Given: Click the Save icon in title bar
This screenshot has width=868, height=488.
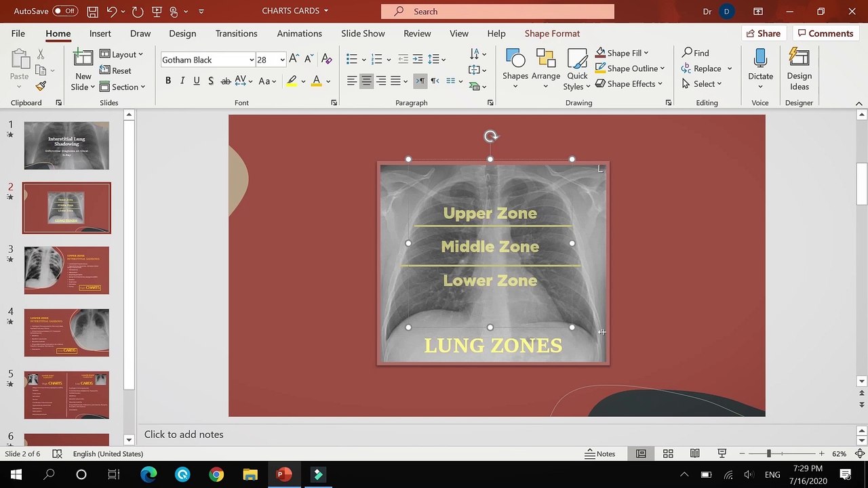Looking at the screenshot, I should (x=92, y=12).
